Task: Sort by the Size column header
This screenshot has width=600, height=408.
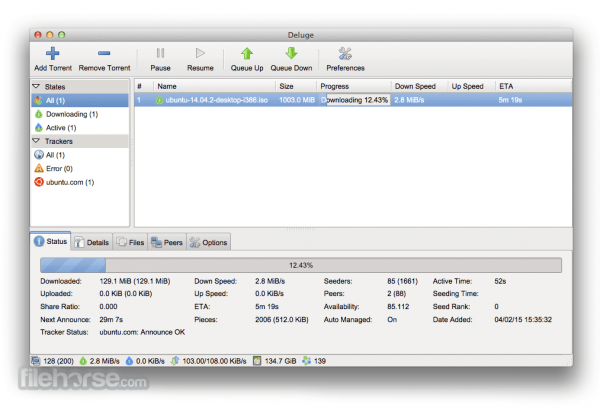Action: pos(295,86)
